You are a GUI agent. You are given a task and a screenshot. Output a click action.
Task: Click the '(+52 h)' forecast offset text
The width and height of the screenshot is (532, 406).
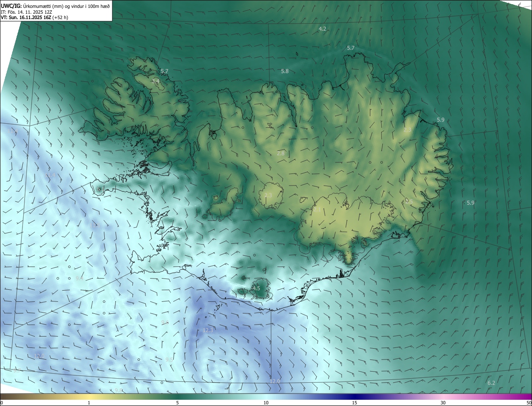[x=61, y=17]
